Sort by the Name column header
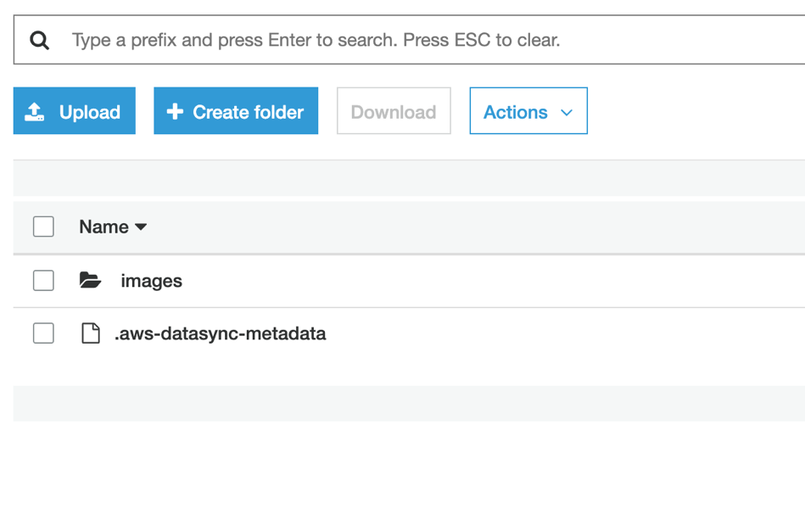The image size is (805, 532). point(103,227)
